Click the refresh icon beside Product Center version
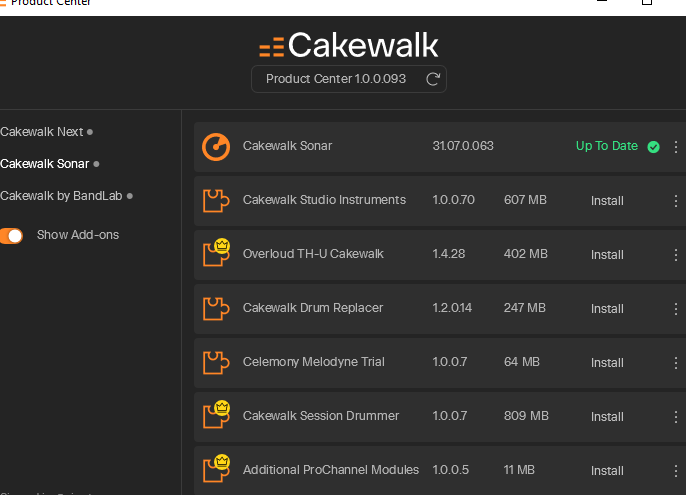The width and height of the screenshot is (686, 495). pos(433,79)
